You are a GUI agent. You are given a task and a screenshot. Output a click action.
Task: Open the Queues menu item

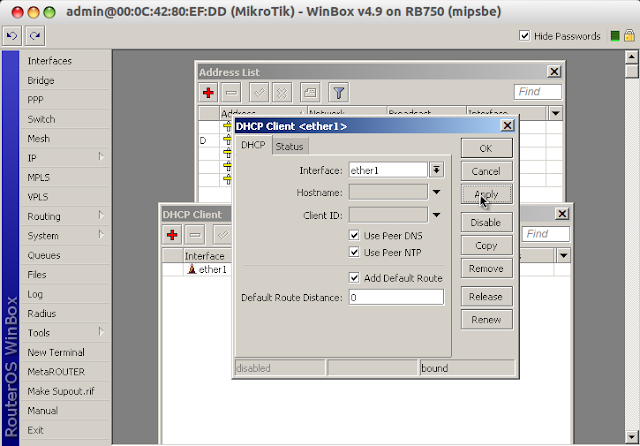coord(65,255)
